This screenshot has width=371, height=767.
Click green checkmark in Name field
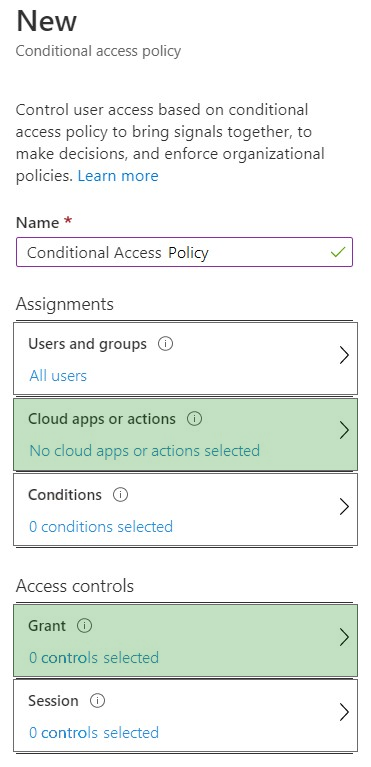click(338, 252)
